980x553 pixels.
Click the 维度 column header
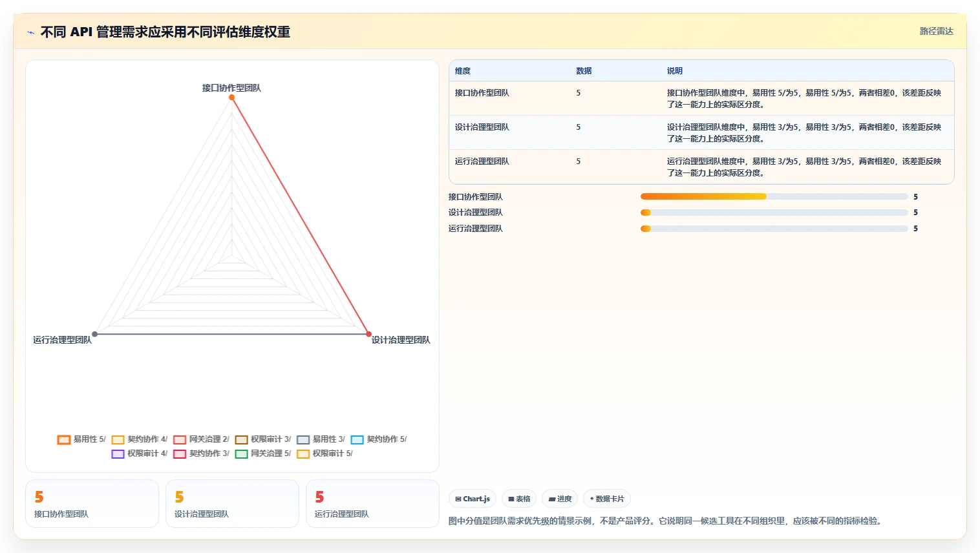tap(463, 71)
